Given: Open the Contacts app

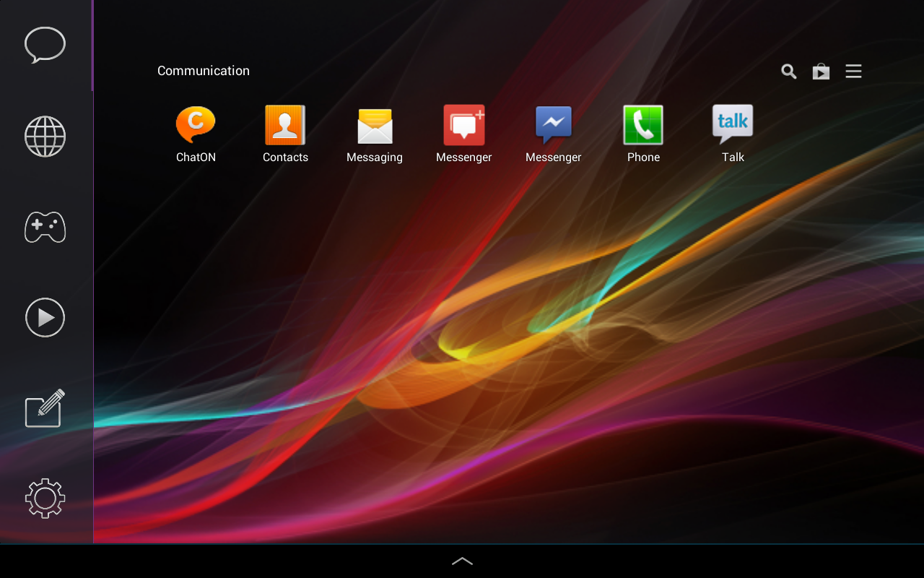Looking at the screenshot, I should click(285, 134).
